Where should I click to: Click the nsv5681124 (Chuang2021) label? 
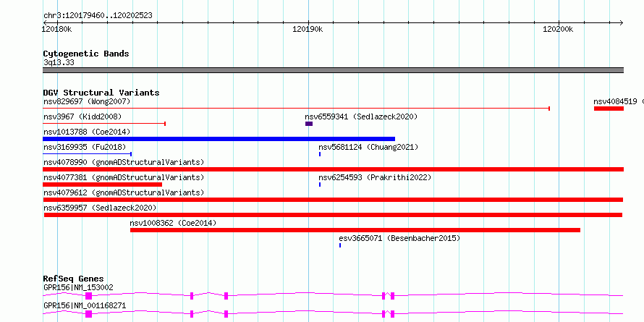click(x=368, y=147)
